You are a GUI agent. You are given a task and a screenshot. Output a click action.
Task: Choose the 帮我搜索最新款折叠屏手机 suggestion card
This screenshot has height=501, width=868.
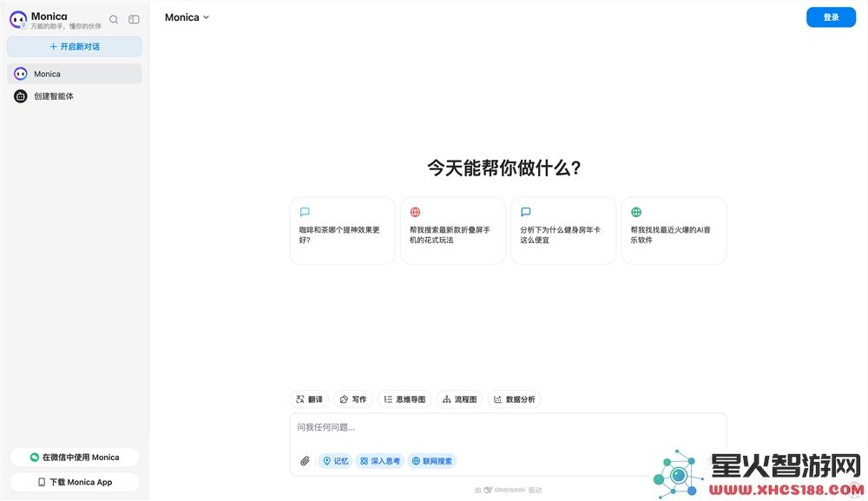point(453,230)
